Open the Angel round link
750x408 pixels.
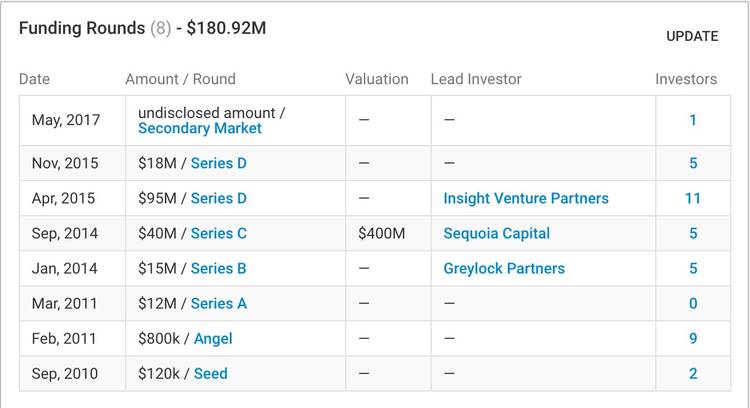[213, 339]
